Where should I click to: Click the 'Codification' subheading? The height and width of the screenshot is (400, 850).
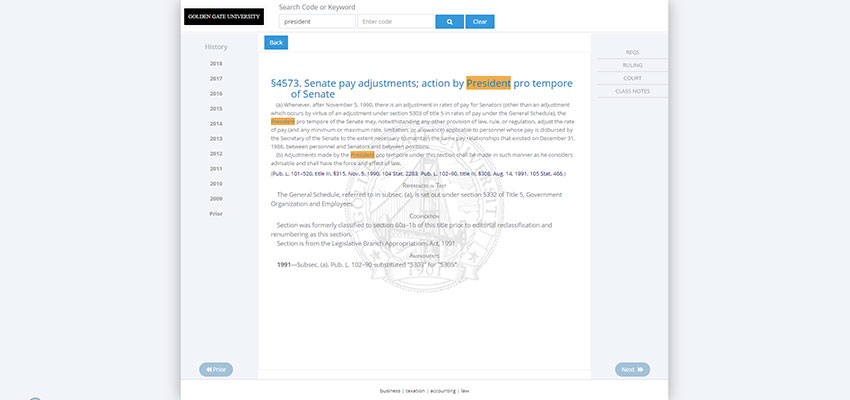click(x=424, y=216)
